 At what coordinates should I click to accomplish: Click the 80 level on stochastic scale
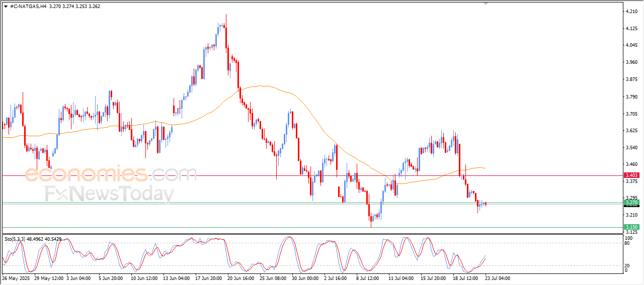[x=627, y=244]
